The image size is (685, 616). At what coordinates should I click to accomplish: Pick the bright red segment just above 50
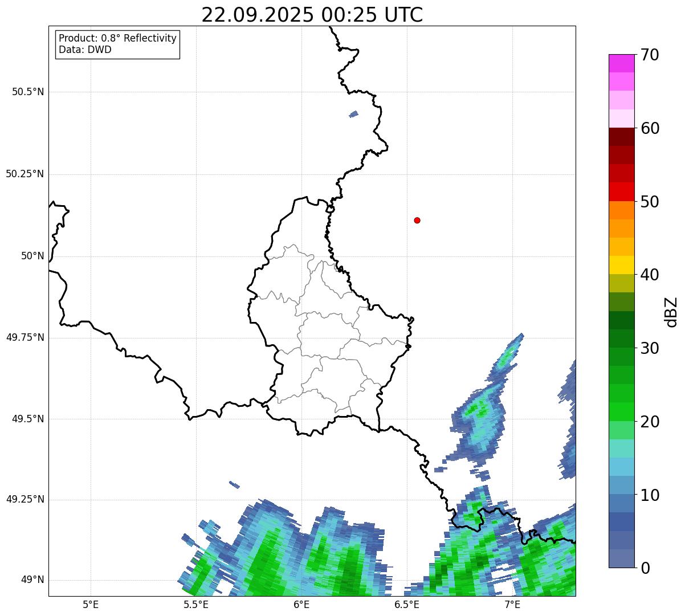tap(621, 192)
